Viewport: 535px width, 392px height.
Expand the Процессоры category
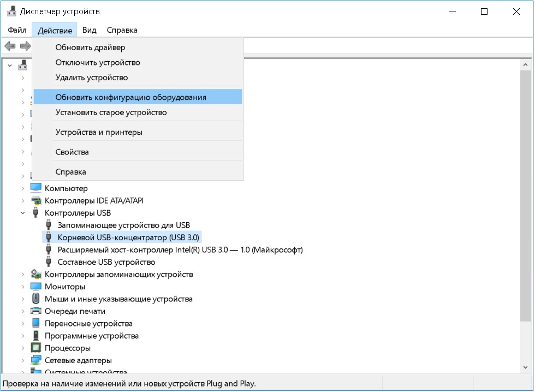click(23, 348)
